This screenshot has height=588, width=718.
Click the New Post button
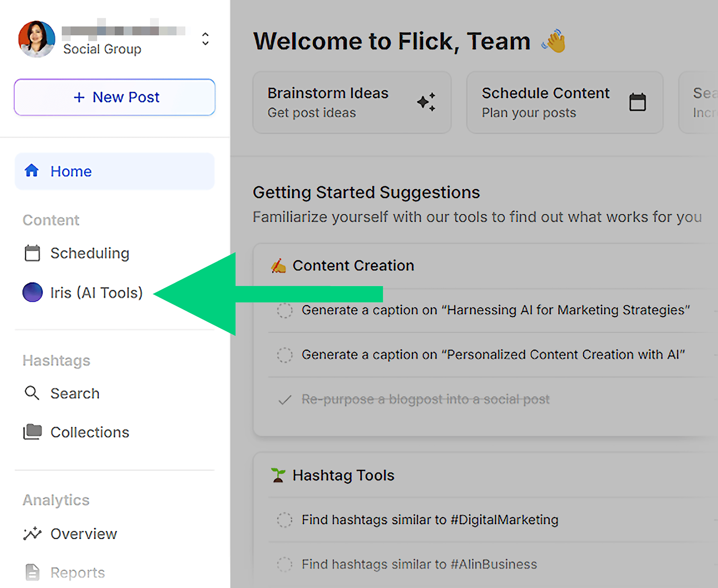tap(115, 97)
